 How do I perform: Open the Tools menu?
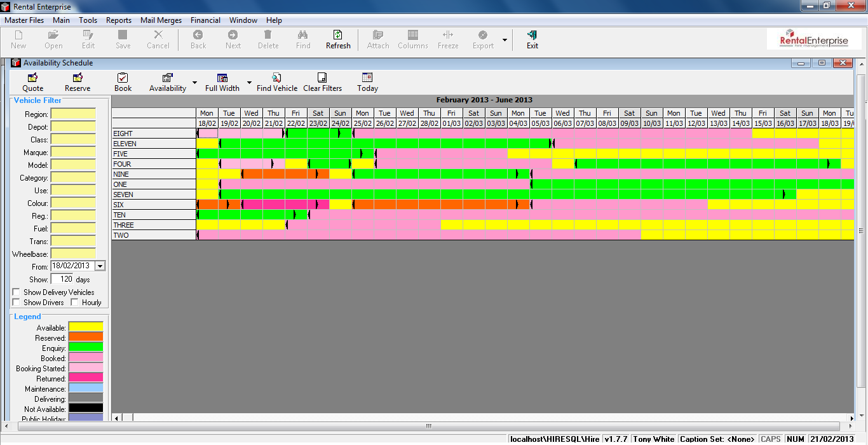[88, 20]
